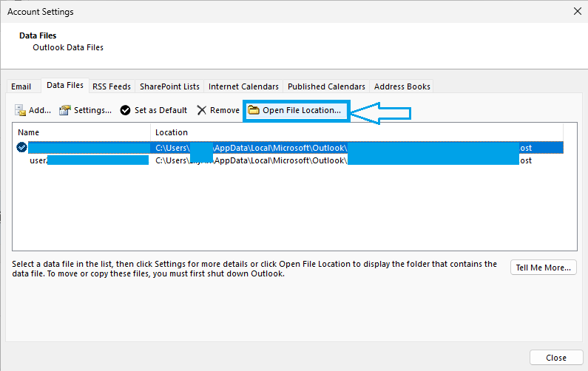Select the highlighted first data file row path
The height and width of the screenshot is (371, 588).
344,148
